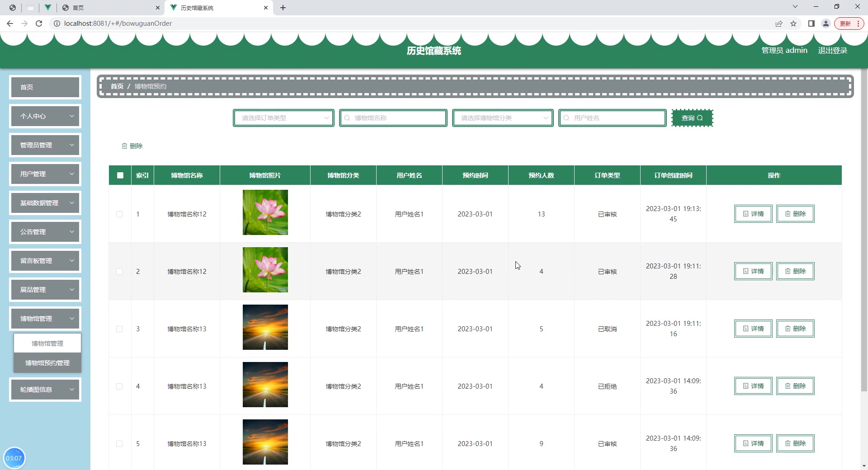Image resolution: width=868 pixels, height=470 pixels.
Task: Expand the 公告管理 sidebar menu
Action: [x=45, y=232]
